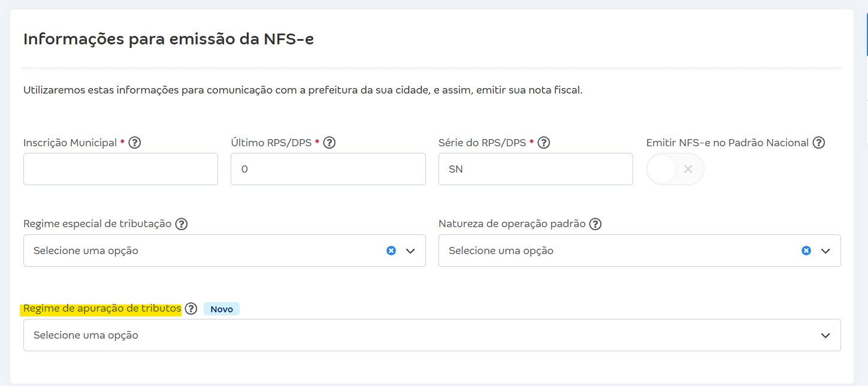This screenshot has height=386, width=868.
Task: View help for Série do RPS/DPS
Action: 544,142
